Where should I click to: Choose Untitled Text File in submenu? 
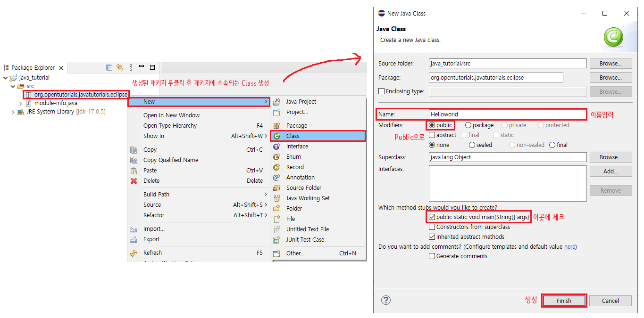[318, 229]
